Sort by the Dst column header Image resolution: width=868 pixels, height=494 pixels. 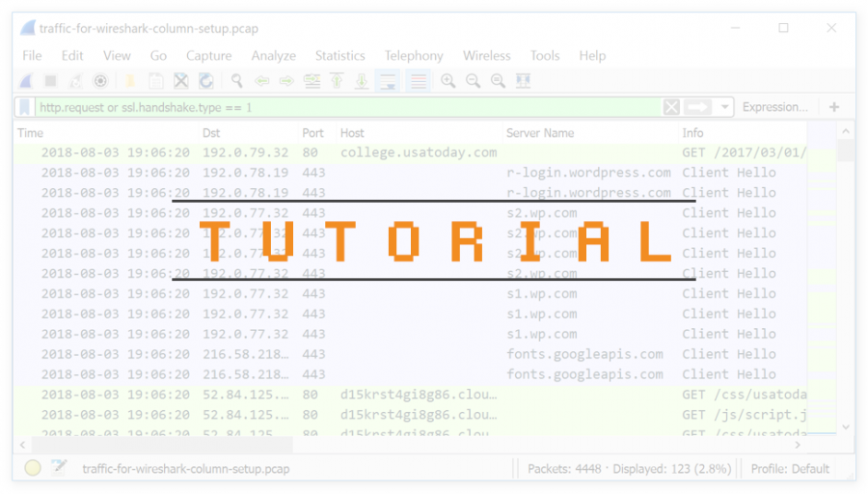[x=248, y=133]
